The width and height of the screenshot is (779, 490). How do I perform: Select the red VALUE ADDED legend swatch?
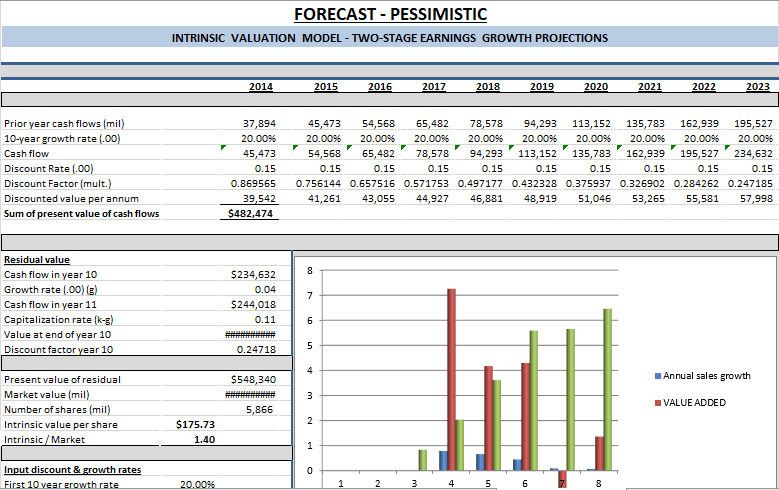point(658,403)
